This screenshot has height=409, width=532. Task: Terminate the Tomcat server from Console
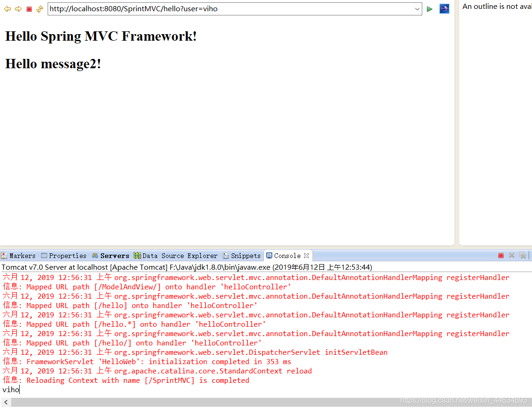click(501, 255)
